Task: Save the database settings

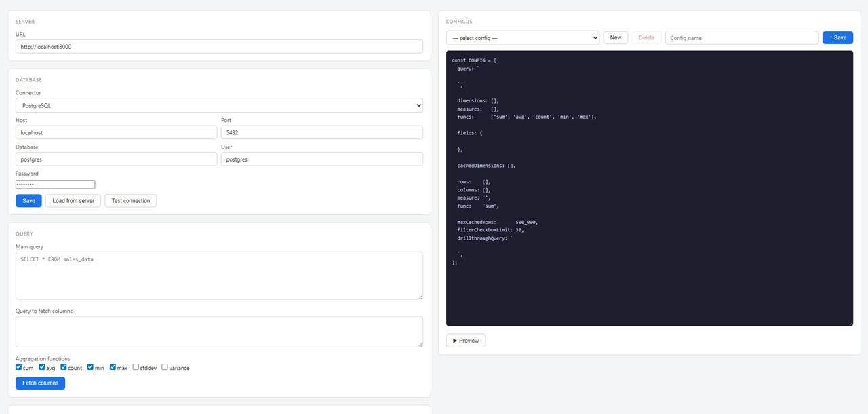Action: point(28,201)
